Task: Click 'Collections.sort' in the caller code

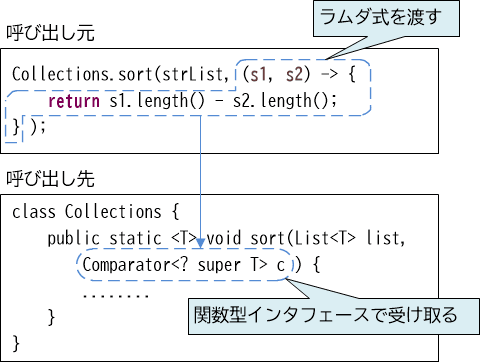Action: point(82,74)
